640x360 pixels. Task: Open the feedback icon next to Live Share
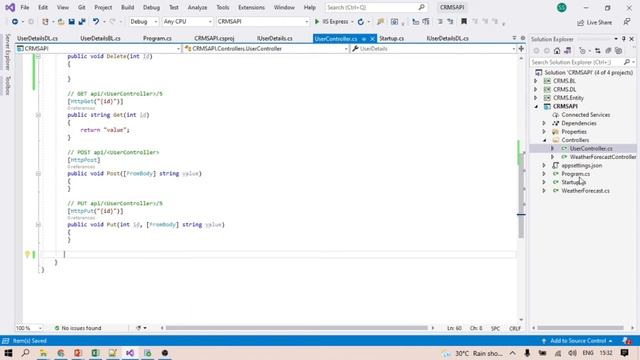click(627, 22)
